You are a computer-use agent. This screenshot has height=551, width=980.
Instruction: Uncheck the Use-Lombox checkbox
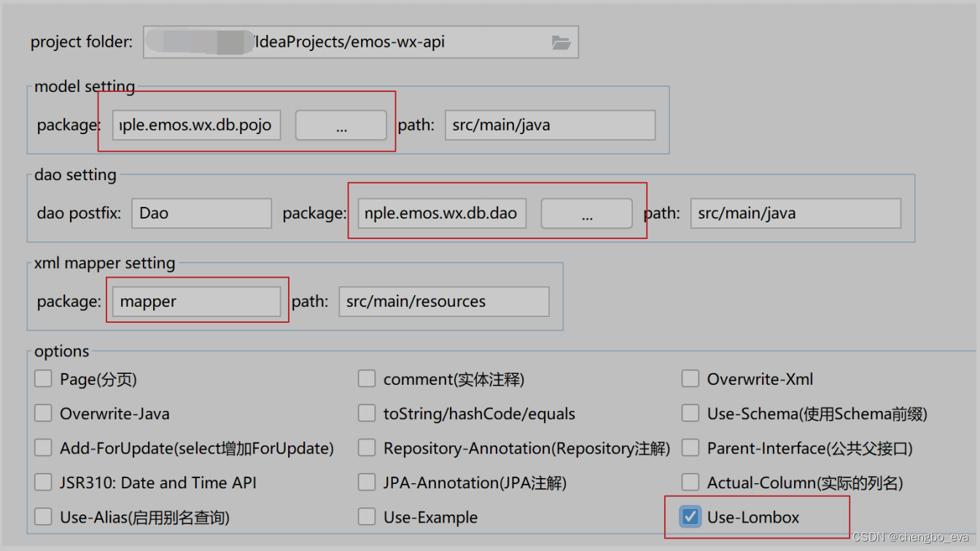(691, 517)
